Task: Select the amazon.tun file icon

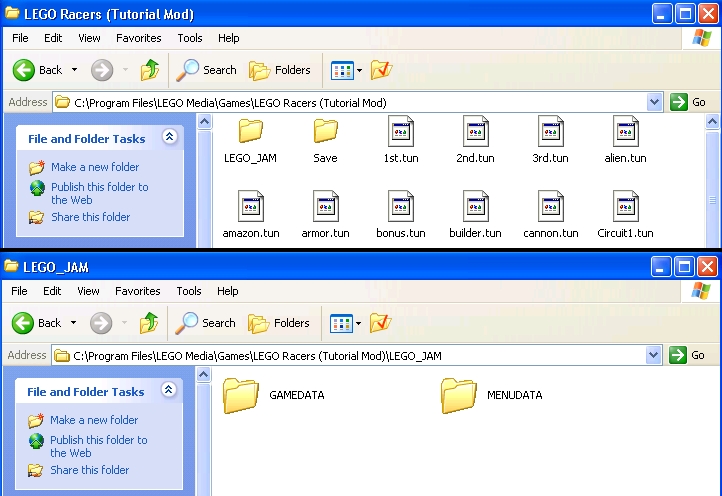Action: [x=250, y=206]
